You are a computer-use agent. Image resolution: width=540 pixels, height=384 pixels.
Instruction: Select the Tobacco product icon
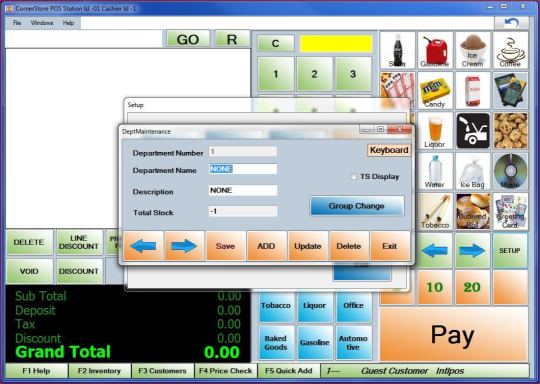pyautogui.click(x=435, y=211)
